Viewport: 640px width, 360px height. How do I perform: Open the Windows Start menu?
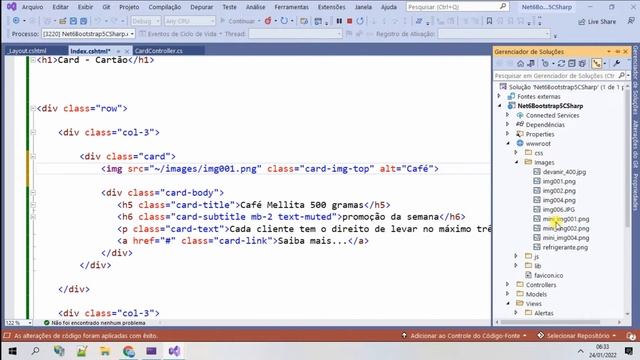click(13, 351)
